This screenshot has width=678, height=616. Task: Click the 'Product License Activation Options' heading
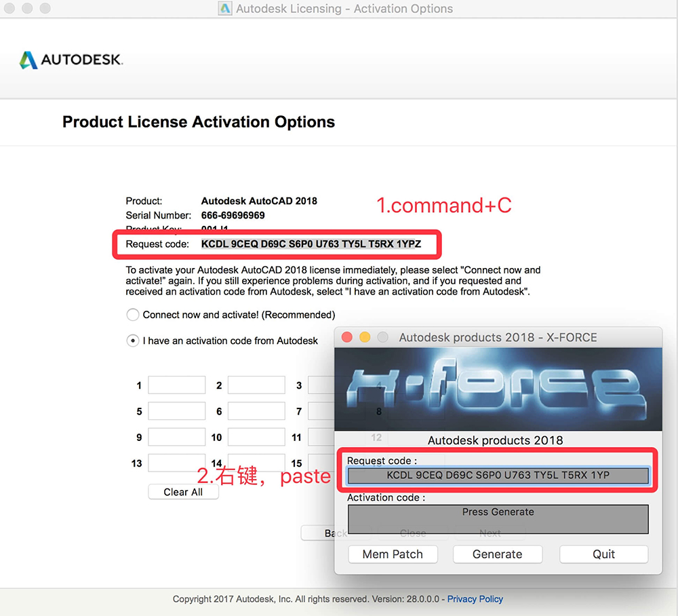pyautogui.click(x=199, y=122)
